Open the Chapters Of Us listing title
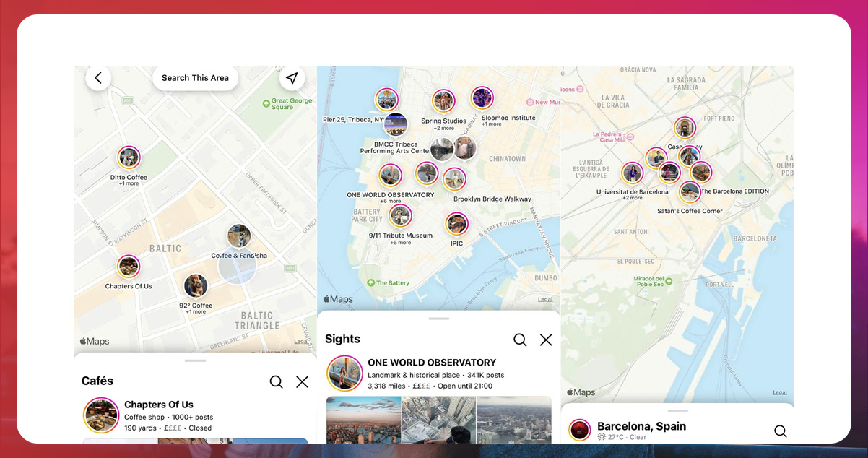The height and width of the screenshot is (458, 868). (159, 405)
